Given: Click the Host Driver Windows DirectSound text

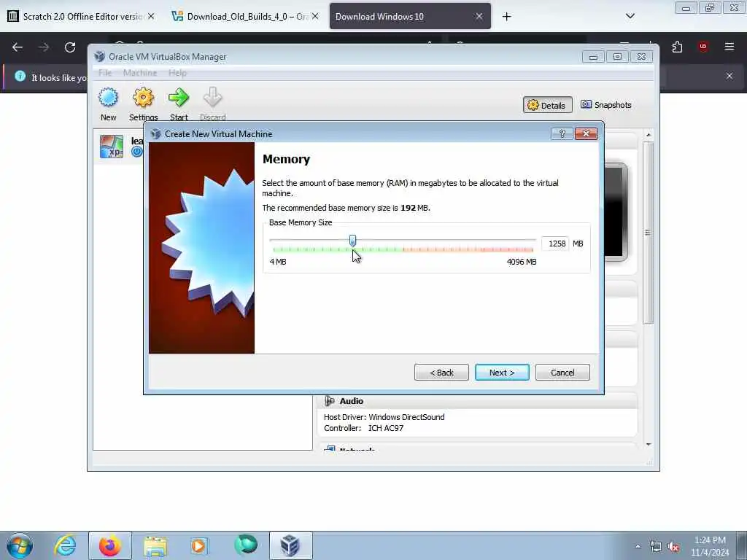Looking at the screenshot, I should click(x=384, y=417).
